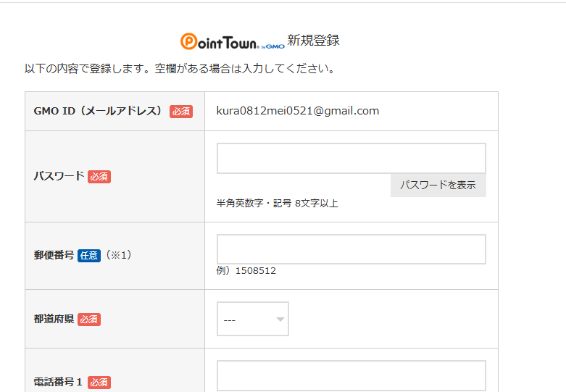This screenshot has height=392, width=566.
Task: Click the 例）1508512 example text
Action: click(246, 271)
